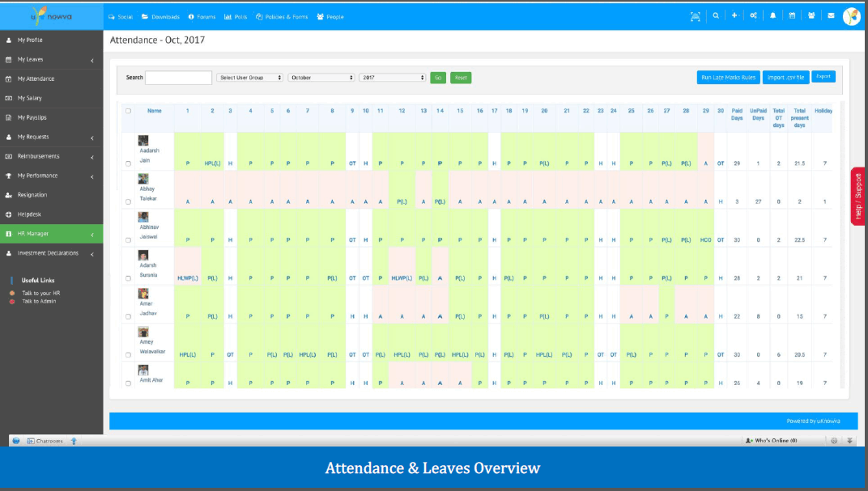868x491 pixels.
Task: Open the search magnifier in top bar
Action: pyautogui.click(x=716, y=16)
